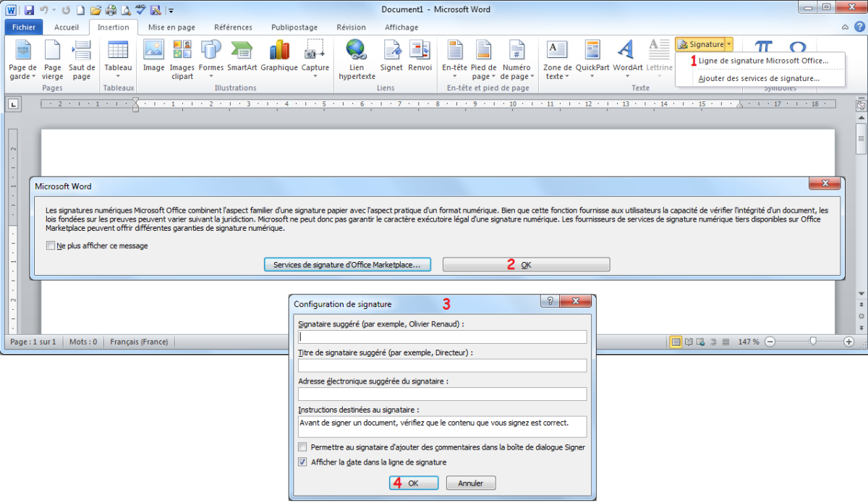Uncheck 'Afficher la date dans la ligne de signature'
Viewport: 868px width, 503px height.
pyautogui.click(x=302, y=462)
